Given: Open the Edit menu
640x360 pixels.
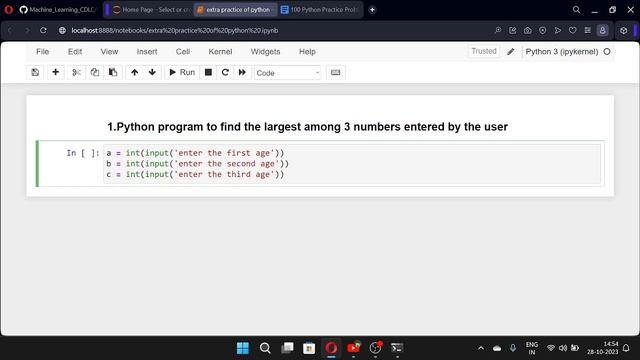Looking at the screenshot, I should [75, 52].
